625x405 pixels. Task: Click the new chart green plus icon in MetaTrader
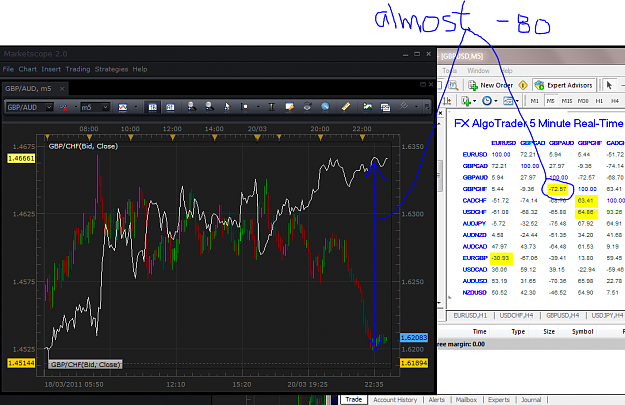[x=465, y=101]
